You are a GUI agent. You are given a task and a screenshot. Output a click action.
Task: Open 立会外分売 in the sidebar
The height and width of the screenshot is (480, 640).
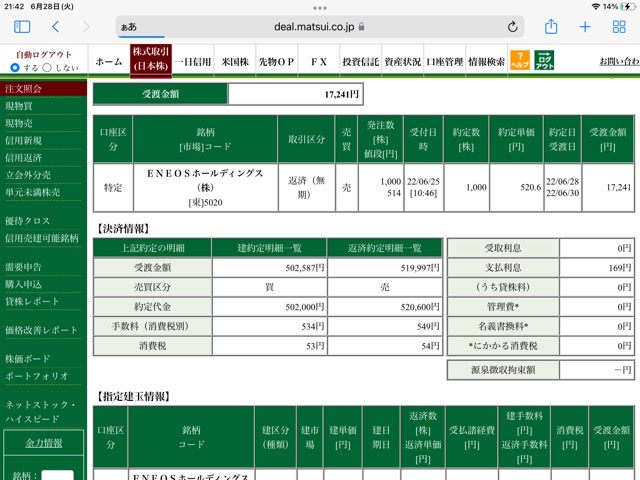click(x=28, y=175)
